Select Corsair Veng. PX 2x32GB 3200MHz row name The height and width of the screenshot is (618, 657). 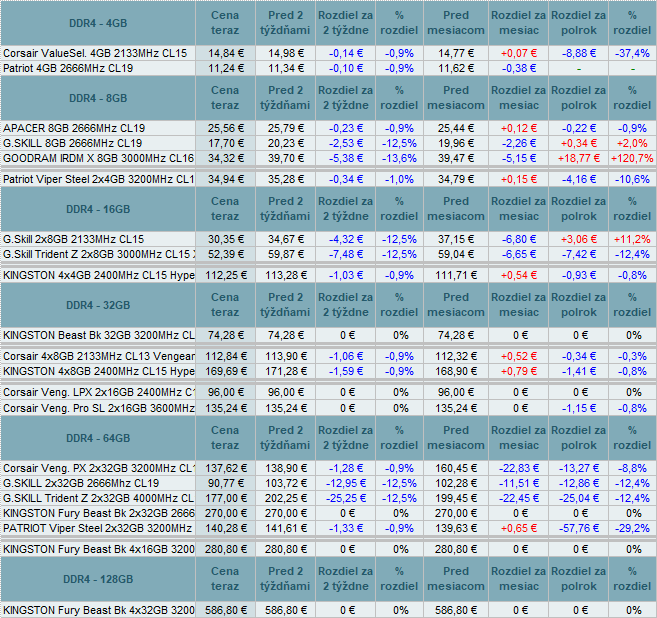pos(98,468)
